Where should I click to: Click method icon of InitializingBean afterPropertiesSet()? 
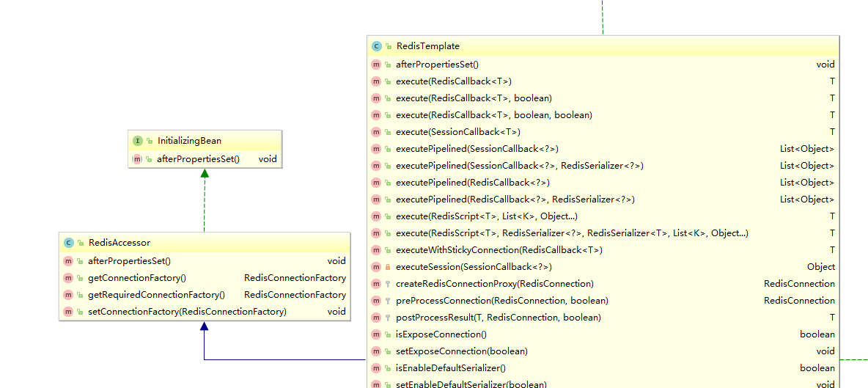pos(137,159)
